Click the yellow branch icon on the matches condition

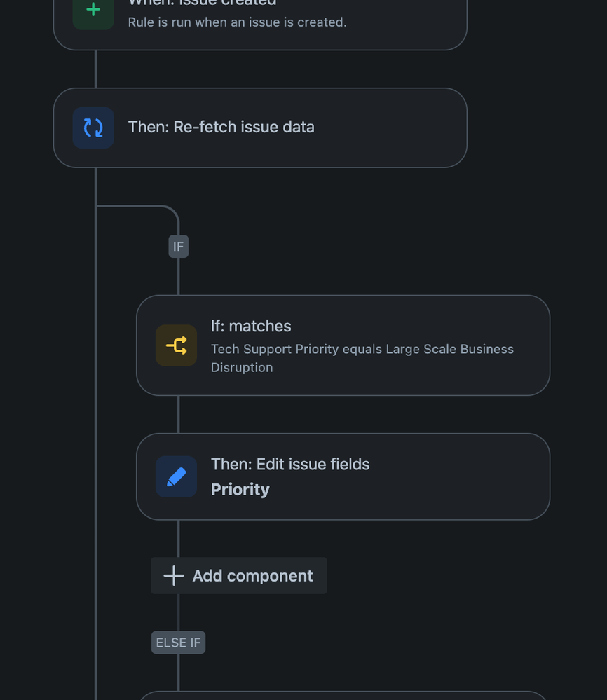click(176, 345)
